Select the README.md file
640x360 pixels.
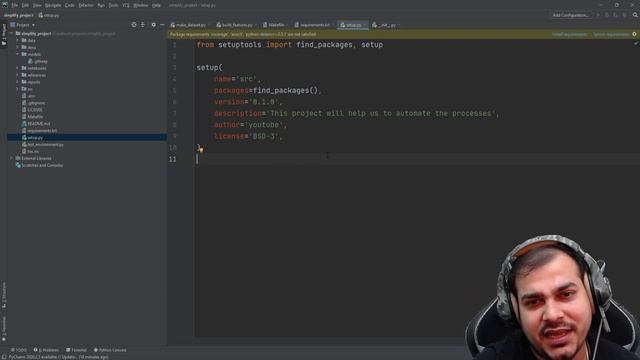click(36, 124)
